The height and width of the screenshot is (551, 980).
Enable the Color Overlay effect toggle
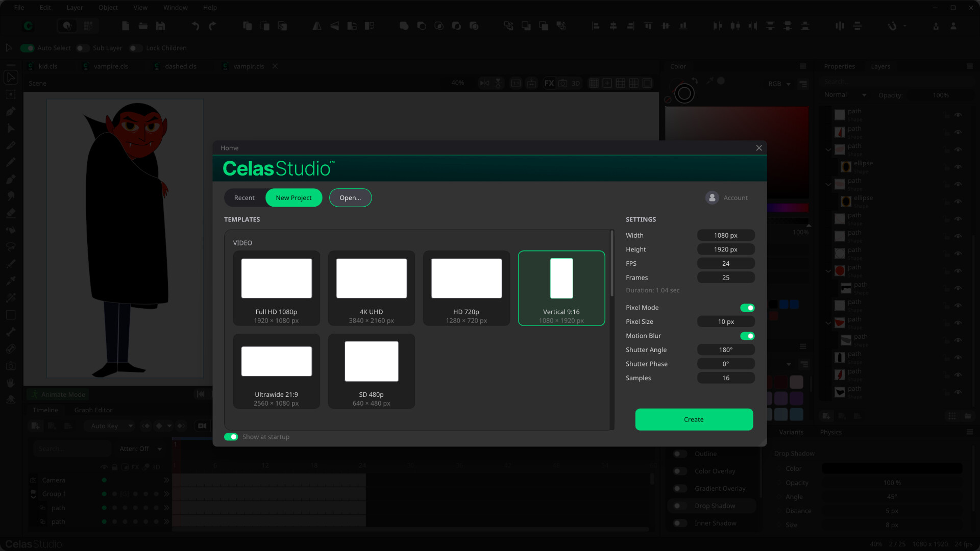click(x=679, y=471)
